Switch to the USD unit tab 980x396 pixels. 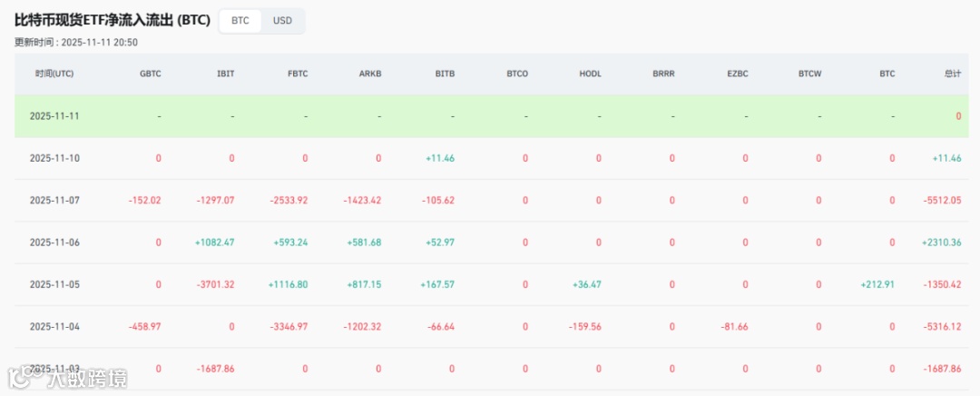click(282, 21)
